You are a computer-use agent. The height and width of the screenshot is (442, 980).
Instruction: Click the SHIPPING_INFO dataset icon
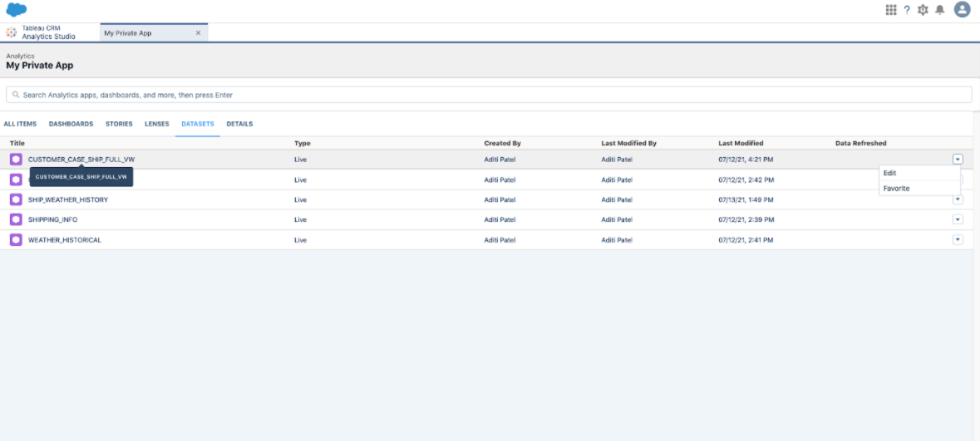pos(16,219)
